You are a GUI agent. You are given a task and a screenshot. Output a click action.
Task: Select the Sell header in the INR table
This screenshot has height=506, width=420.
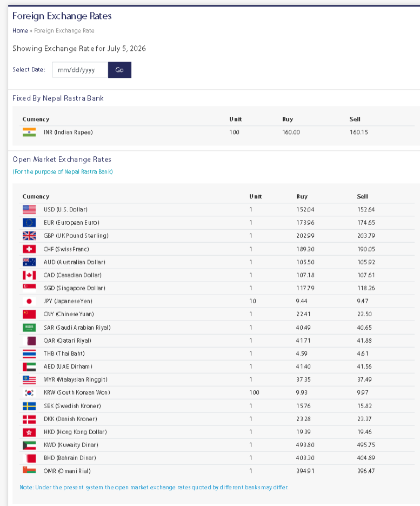(x=355, y=119)
